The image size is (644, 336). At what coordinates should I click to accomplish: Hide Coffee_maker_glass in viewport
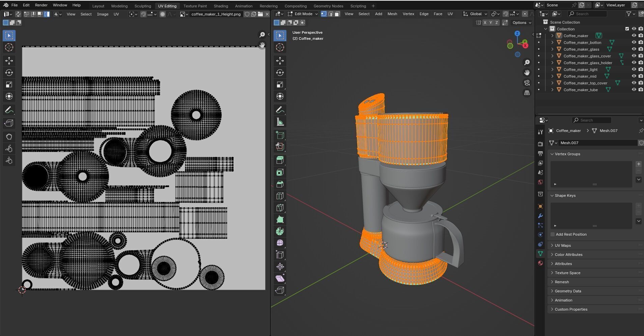634,49
